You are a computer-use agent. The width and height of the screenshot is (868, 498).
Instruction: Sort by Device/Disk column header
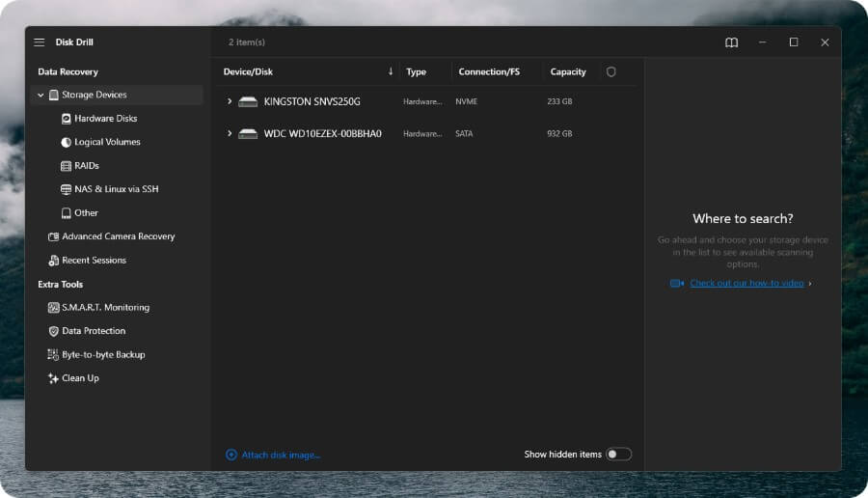click(x=250, y=71)
